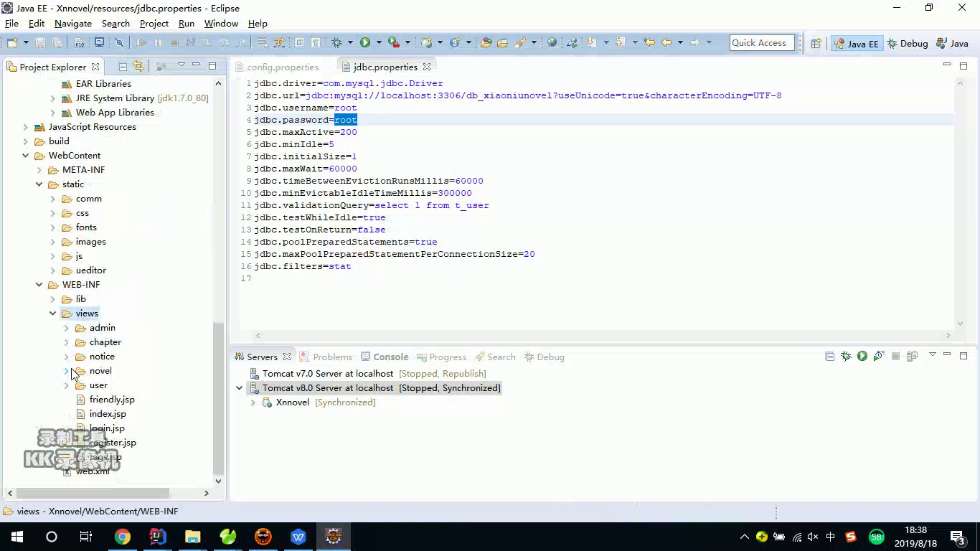
Task: Click the Open Web Browser globe icon
Action: click(552, 43)
